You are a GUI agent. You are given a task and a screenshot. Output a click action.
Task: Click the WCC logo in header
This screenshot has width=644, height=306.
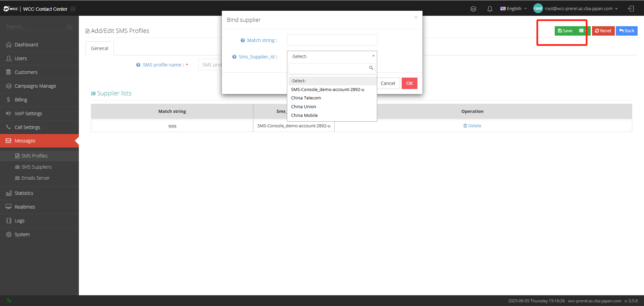[x=11, y=9]
